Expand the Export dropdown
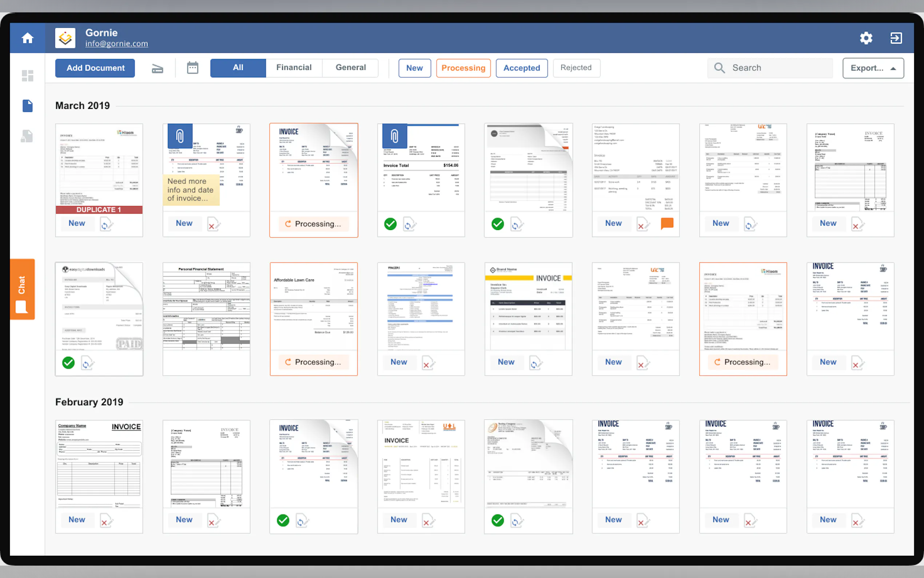The width and height of the screenshot is (924, 578). click(x=873, y=68)
